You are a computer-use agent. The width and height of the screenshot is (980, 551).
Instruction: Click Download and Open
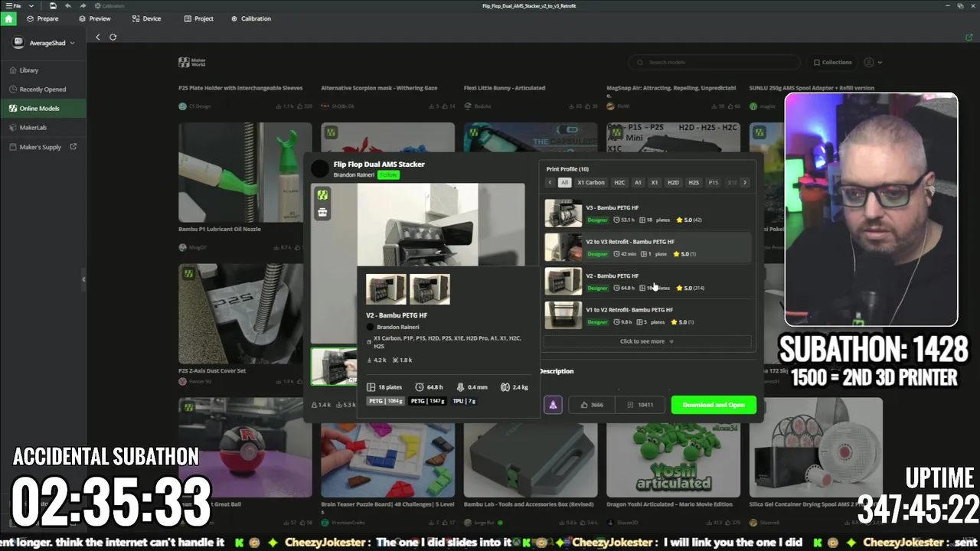(714, 405)
